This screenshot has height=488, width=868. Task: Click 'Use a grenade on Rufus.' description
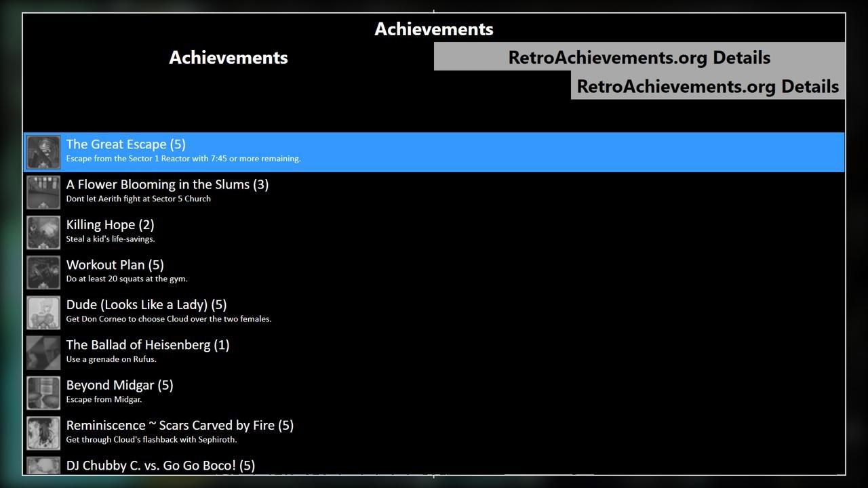pos(111,359)
